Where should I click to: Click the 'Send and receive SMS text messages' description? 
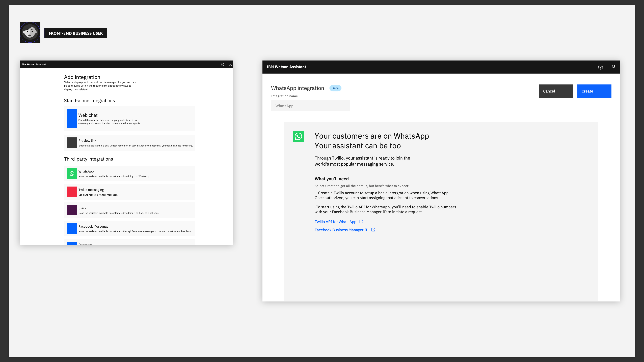click(98, 195)
